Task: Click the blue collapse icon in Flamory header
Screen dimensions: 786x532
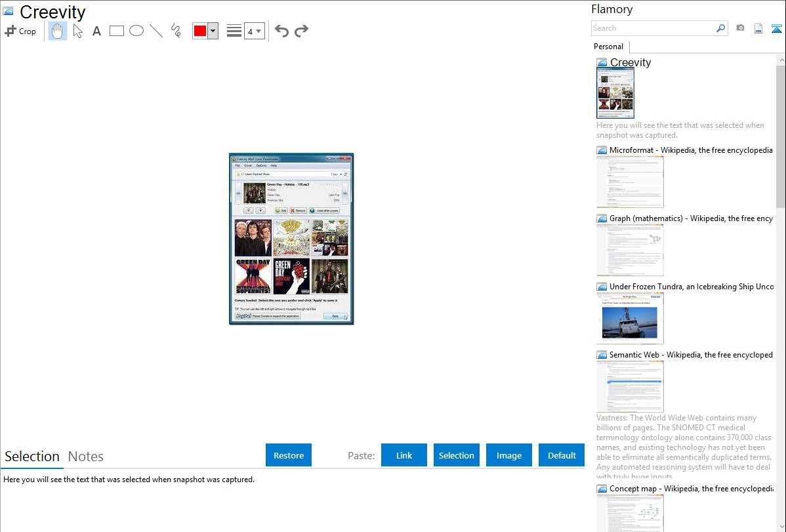Action: pyautogui.click(x=776, y=28)
